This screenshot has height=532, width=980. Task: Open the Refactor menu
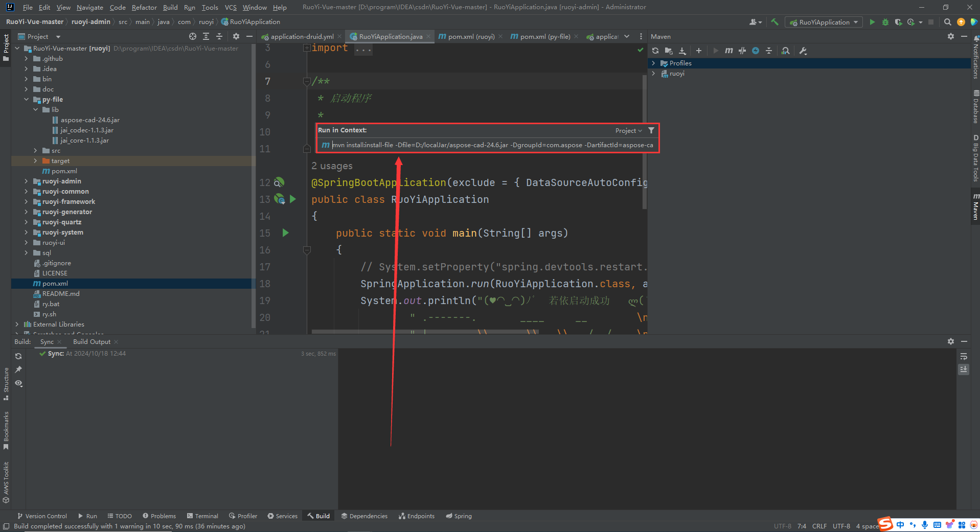[x=144, y=7]
